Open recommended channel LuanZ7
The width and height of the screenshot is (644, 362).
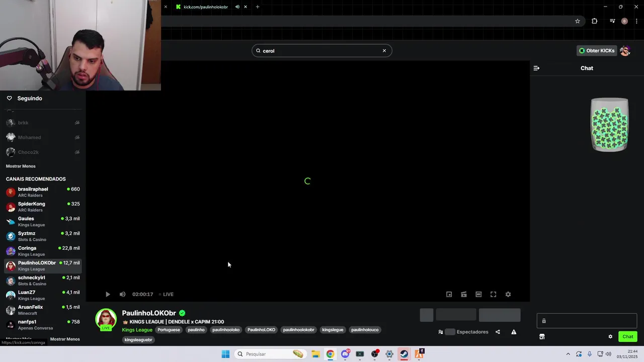pos(43,295)
